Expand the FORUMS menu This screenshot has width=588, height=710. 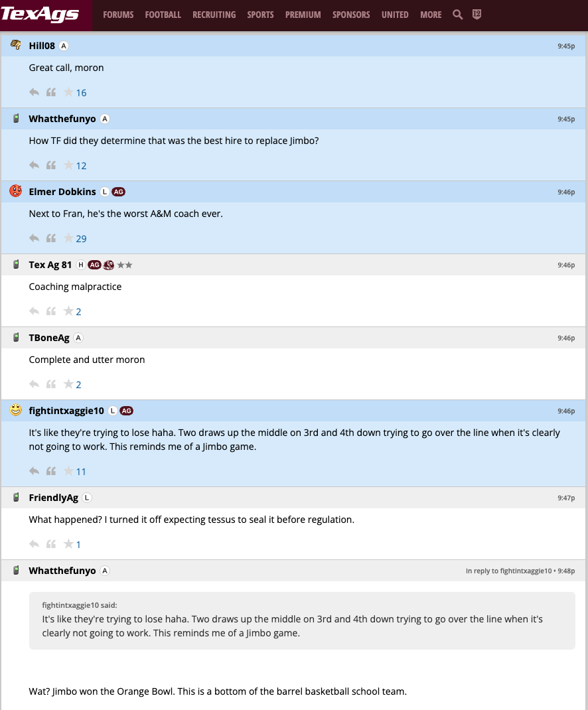coord(118,15)
